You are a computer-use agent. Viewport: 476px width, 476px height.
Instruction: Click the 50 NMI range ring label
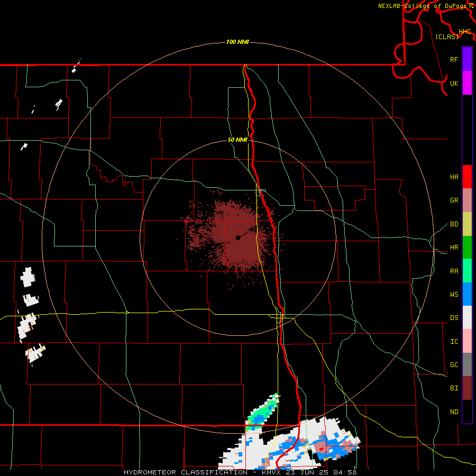tap(237, 140)
